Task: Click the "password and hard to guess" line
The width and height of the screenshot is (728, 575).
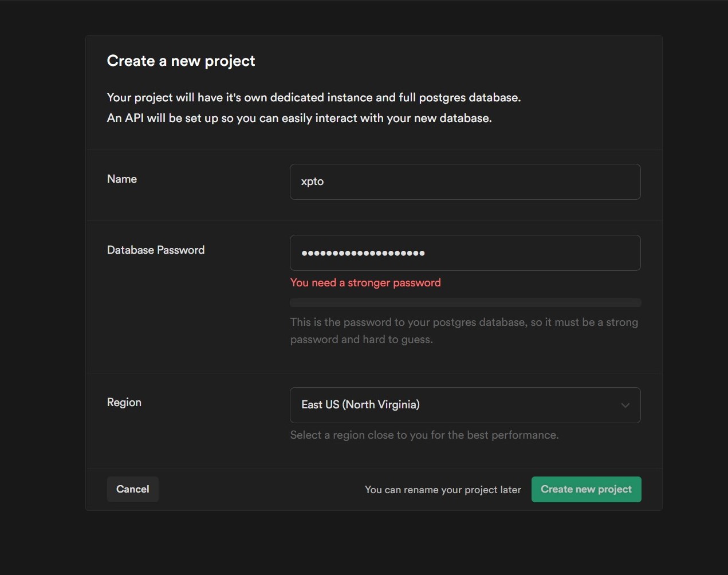Action: [x=361, y=340]
